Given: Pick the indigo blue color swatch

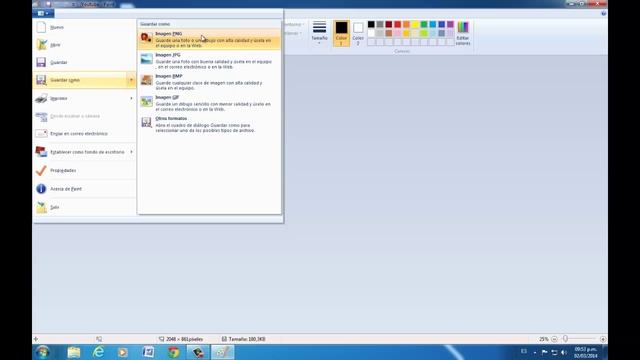Looking at the screenshot, I should (442, 24).
